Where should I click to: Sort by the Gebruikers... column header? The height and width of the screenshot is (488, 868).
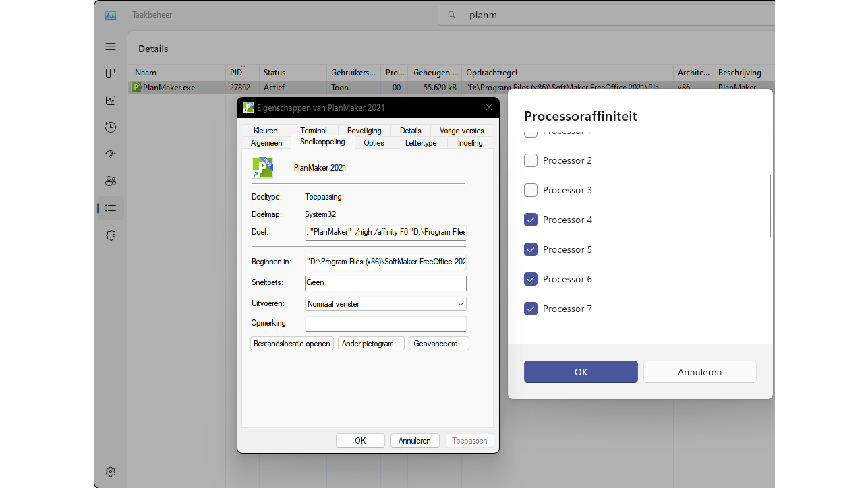(x=353, y=73)
